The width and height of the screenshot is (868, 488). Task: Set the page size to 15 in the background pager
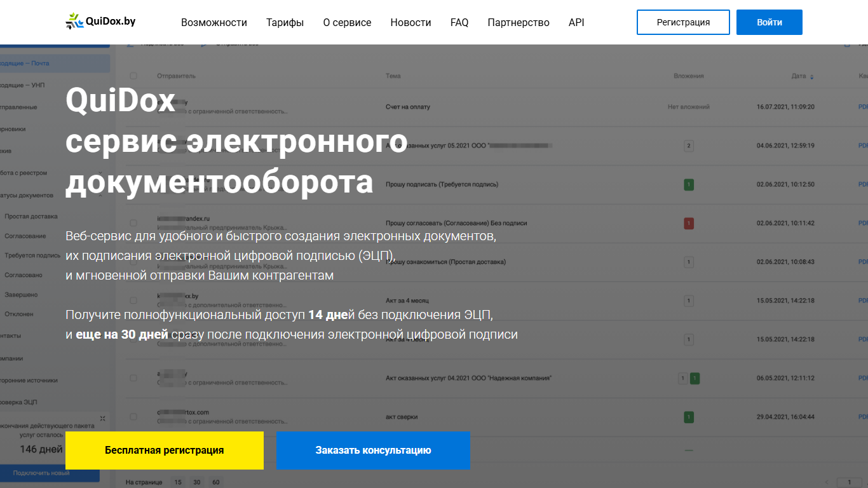click(x=178, y=482)
